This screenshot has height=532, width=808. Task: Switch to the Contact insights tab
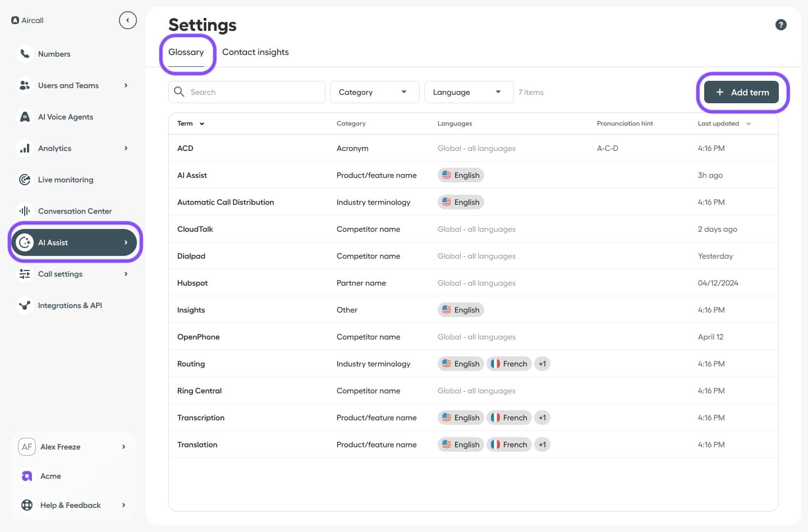(255, 52)
